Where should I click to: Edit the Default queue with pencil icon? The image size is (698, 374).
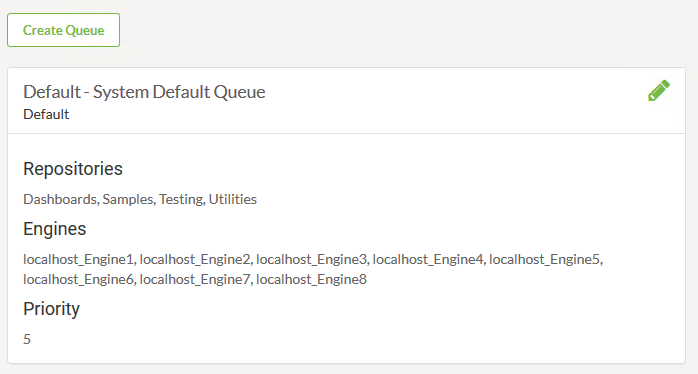(659, 90)
